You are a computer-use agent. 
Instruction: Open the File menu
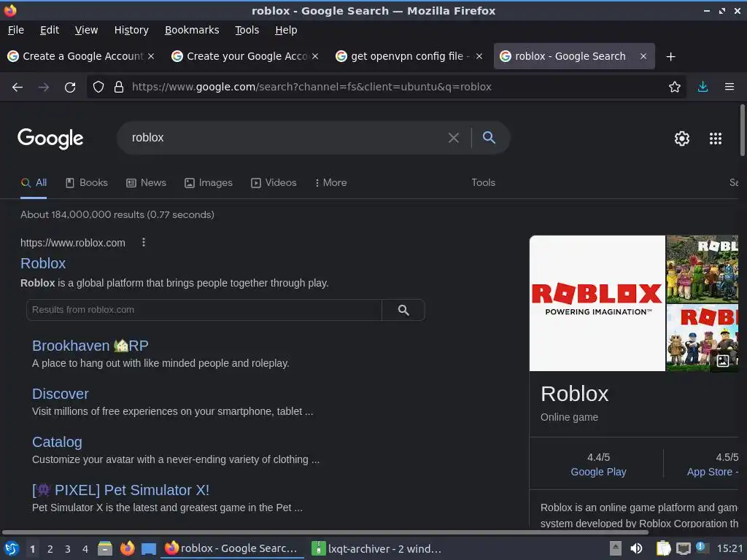pyautogui.click(x=16, y=30)
